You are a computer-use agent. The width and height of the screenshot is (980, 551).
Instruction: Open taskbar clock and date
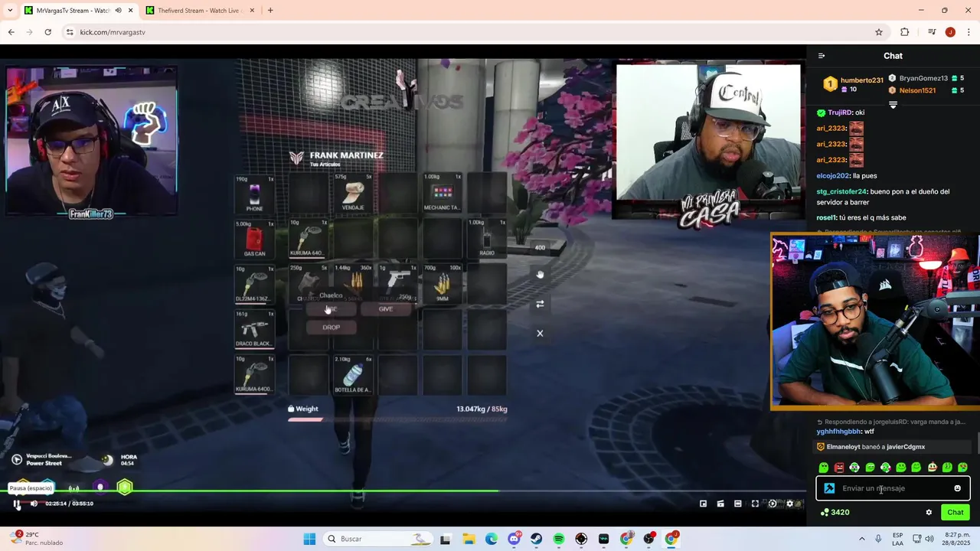pyautogui.click(x=955, y=539)
